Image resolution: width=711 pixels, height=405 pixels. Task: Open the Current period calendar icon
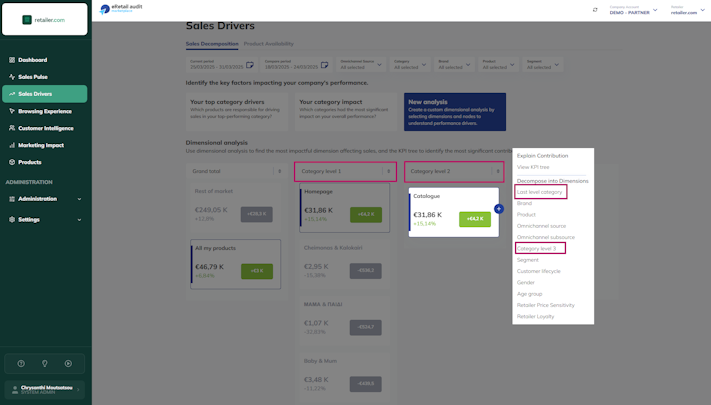tap(249, 65)
